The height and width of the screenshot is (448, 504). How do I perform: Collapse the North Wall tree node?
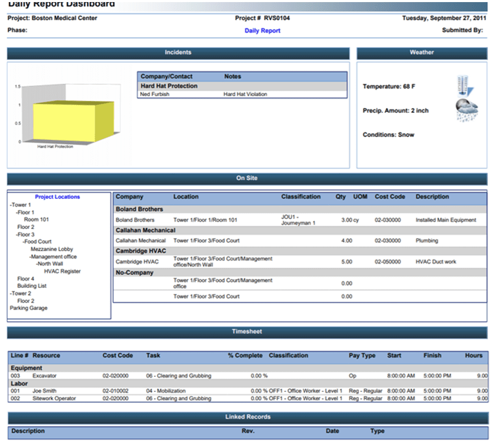pyautogui.click(x=37, y=264)
